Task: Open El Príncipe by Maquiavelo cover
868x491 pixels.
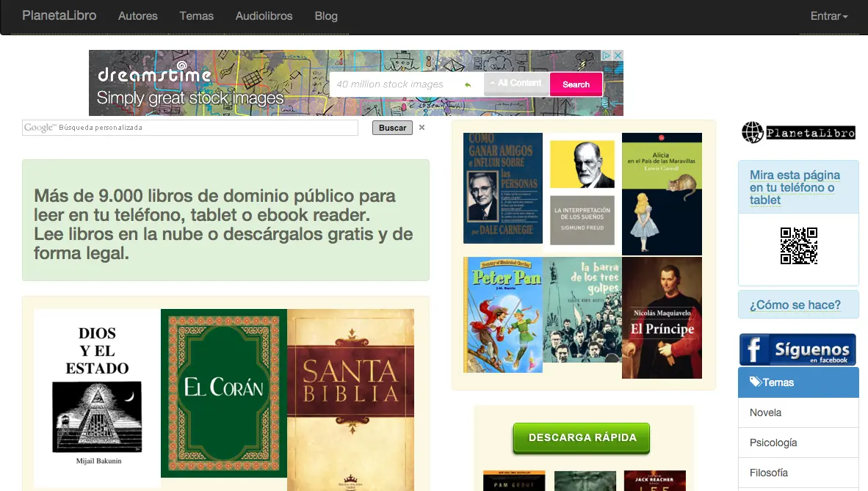Action: point(662,318)
